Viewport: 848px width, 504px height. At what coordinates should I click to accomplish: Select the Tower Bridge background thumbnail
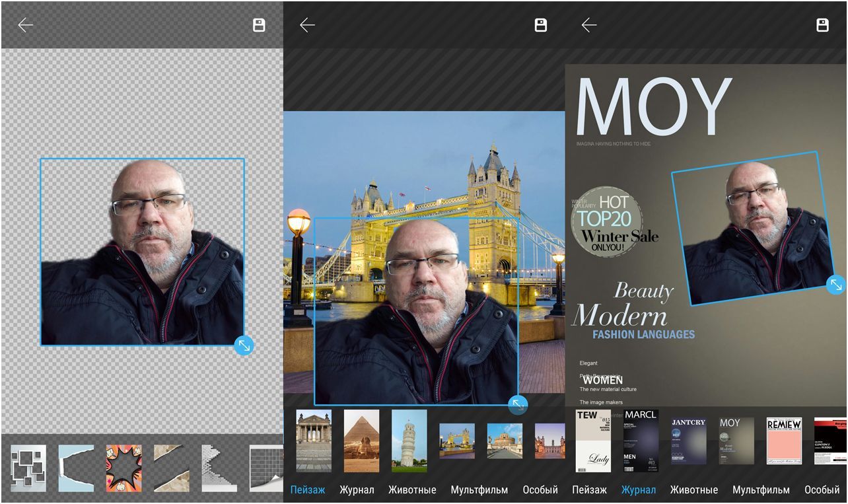coord(457,441)
